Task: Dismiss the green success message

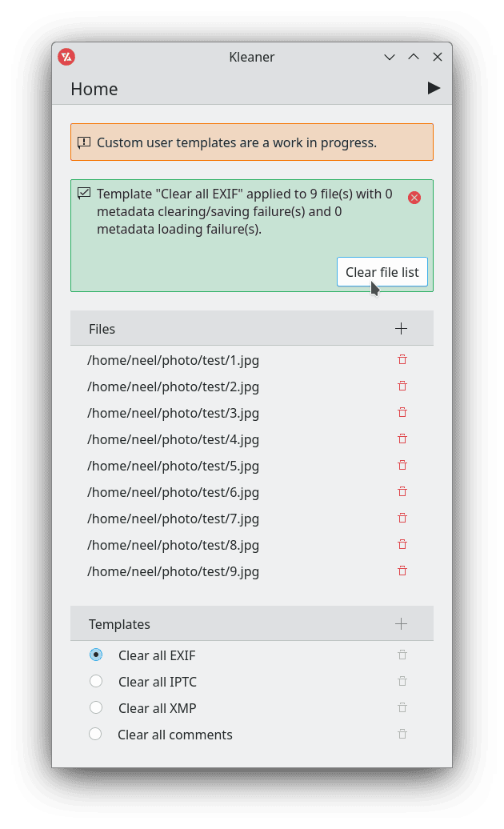Action: coord(414,198)
